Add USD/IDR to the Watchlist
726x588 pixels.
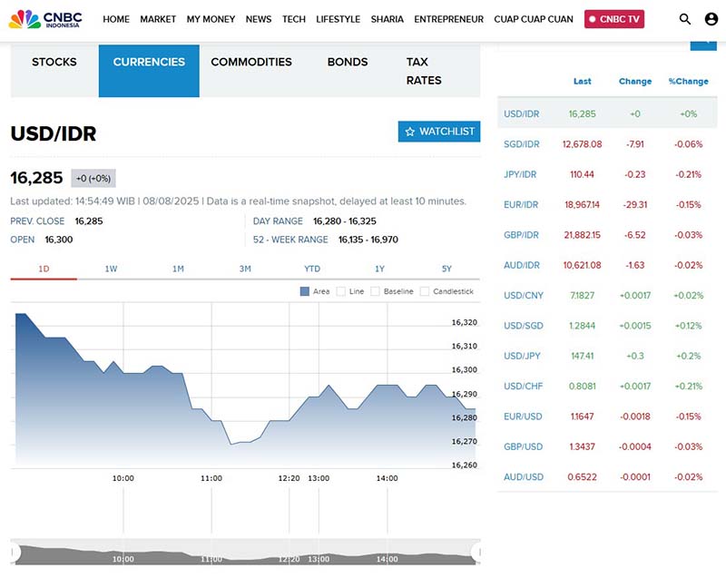439,132
